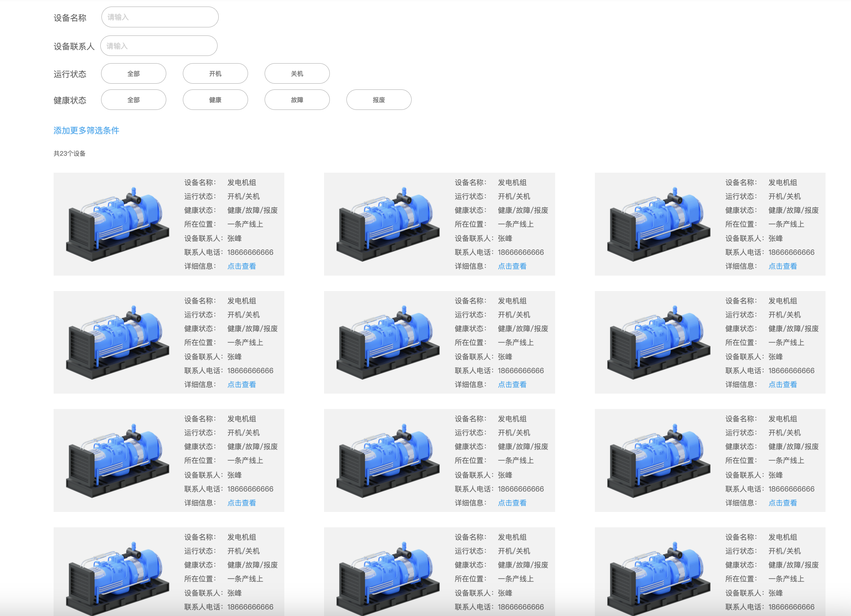
Task: Click 点击查看 in third row, right card
Action: click(783, 503)
